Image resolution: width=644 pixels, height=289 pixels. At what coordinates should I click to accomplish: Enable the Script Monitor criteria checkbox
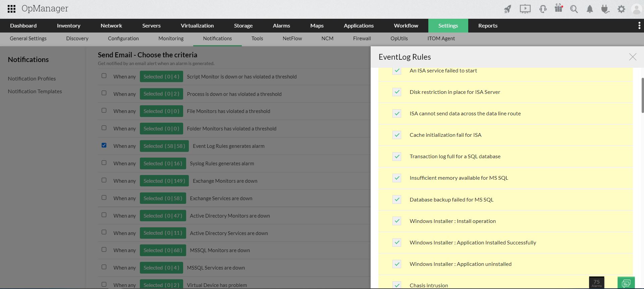pyautogui.click(x=104, y=76)
